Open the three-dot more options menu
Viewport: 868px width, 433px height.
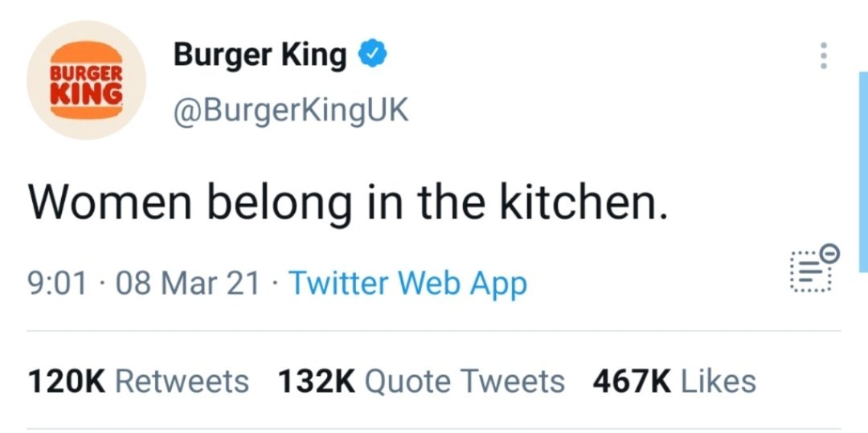coord(821,55)
